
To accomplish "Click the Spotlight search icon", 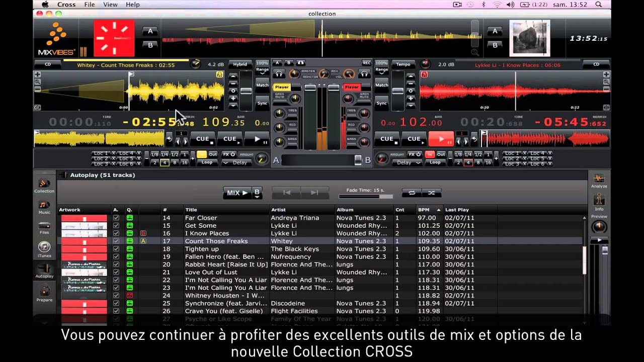I will (x=599, y=5).
